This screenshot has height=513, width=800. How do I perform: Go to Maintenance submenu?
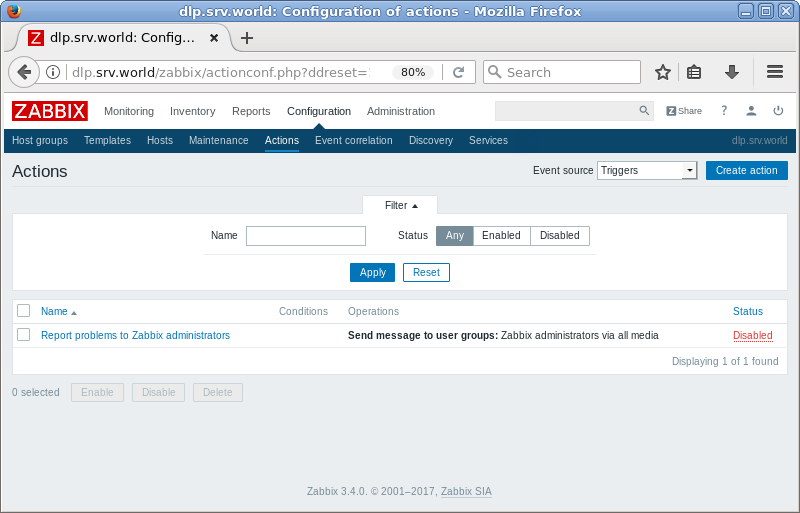point(218,140)
